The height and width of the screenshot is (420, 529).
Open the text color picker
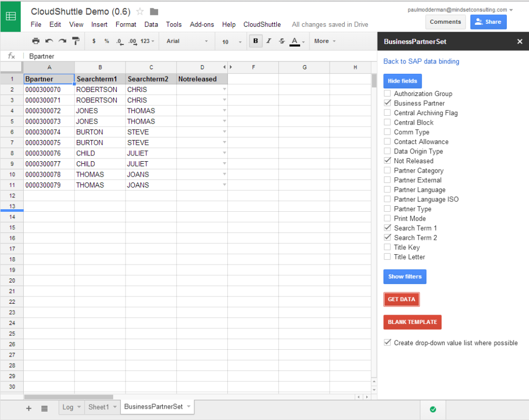point(297,41)
